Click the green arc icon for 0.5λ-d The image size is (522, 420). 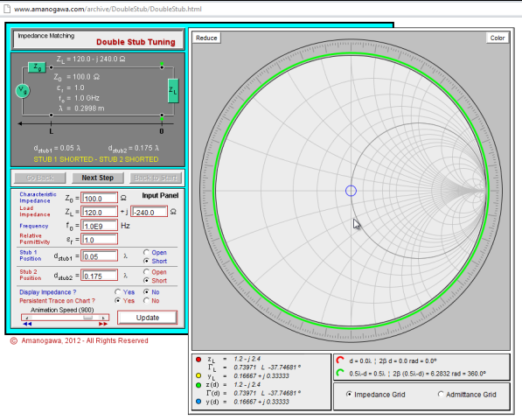point(340,373)
